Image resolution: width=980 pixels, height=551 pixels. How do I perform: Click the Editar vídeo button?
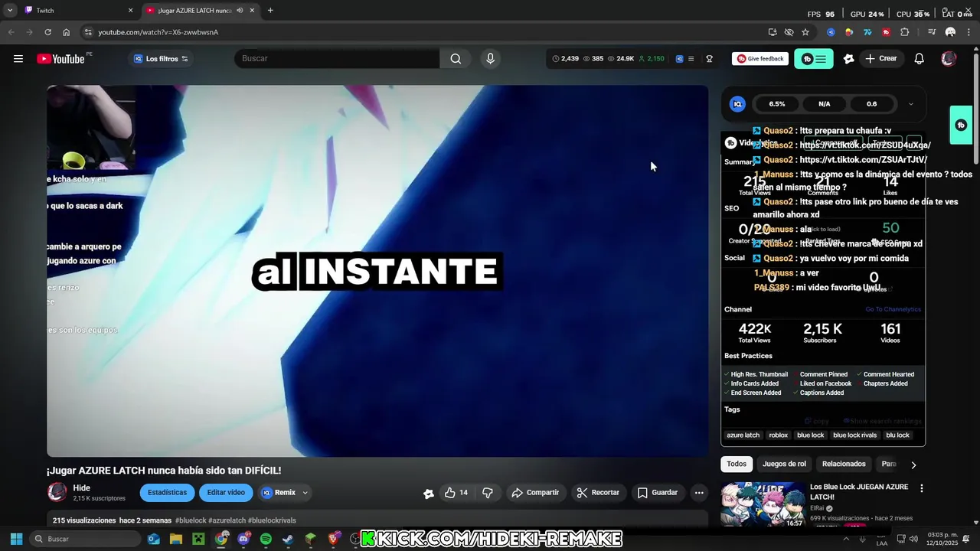pyautogui.click(x=226, y=493)
